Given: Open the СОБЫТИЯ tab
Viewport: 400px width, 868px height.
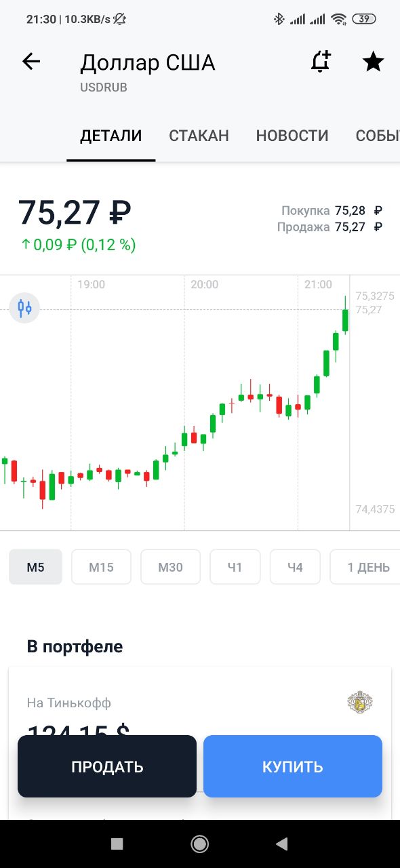Looking at the screenshot, I should [x=377, y=136].
